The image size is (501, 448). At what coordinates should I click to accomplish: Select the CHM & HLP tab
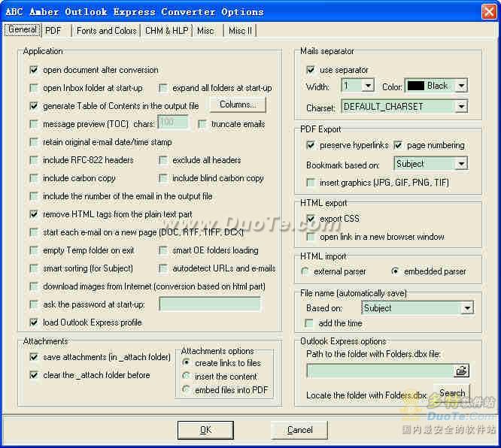[x=166, y=31]
